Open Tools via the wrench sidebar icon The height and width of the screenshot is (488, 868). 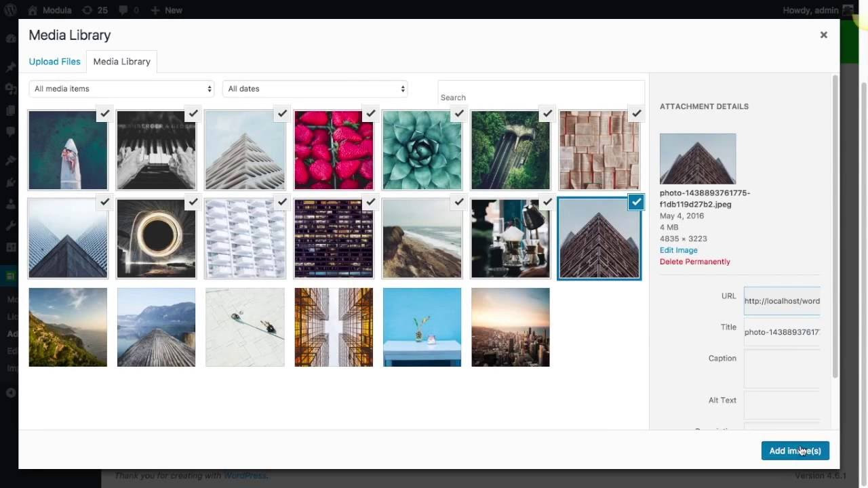click(x=10, y=225)
